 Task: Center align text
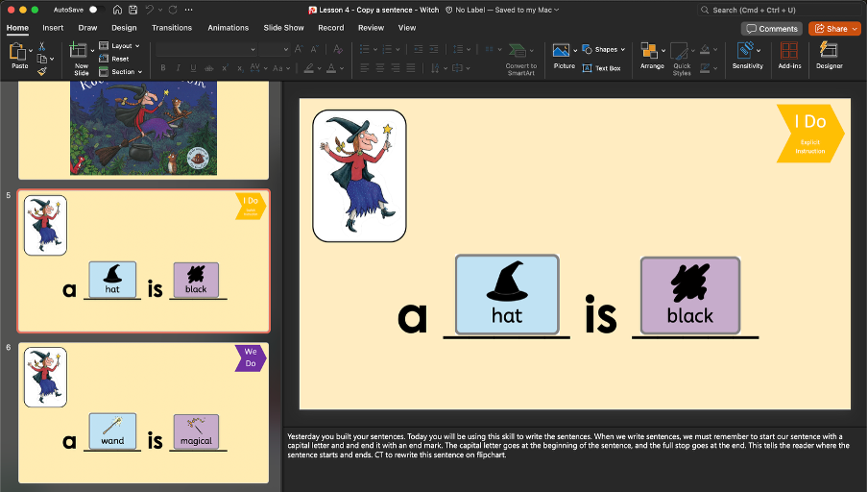click(380, 68)
